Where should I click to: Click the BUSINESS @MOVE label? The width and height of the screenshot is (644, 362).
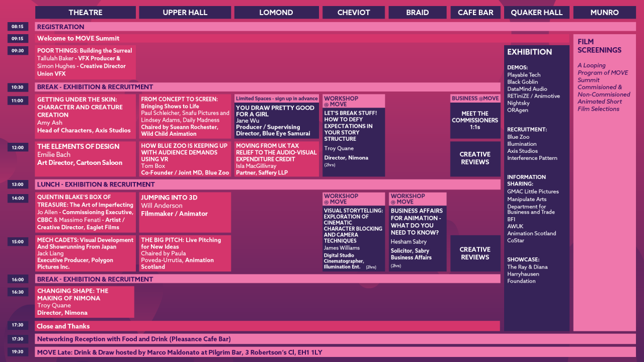(475, 99)
